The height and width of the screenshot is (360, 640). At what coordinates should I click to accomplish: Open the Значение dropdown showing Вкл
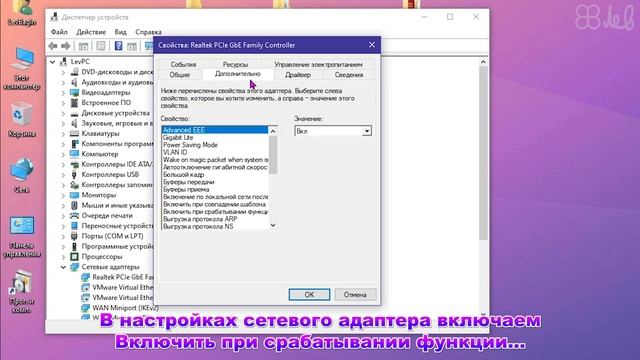click(x=367, y=131)
